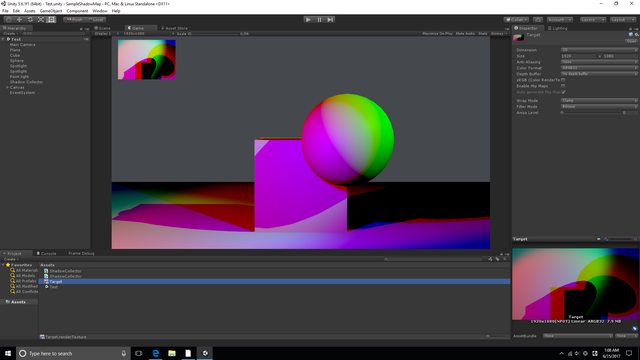Open the Color Format dropdown
The height and width of the screenshot is (360, 640).
(x=599, y=68)
